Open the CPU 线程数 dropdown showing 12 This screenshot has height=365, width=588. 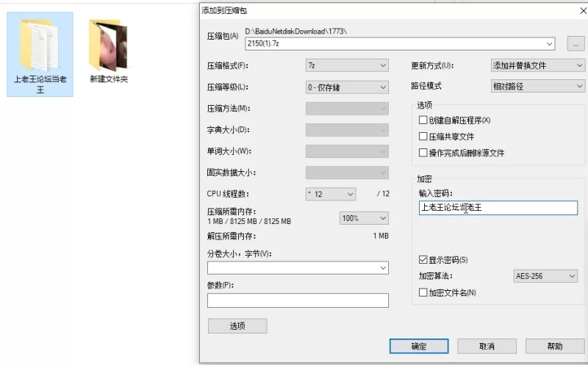click(x=330, y=194)
